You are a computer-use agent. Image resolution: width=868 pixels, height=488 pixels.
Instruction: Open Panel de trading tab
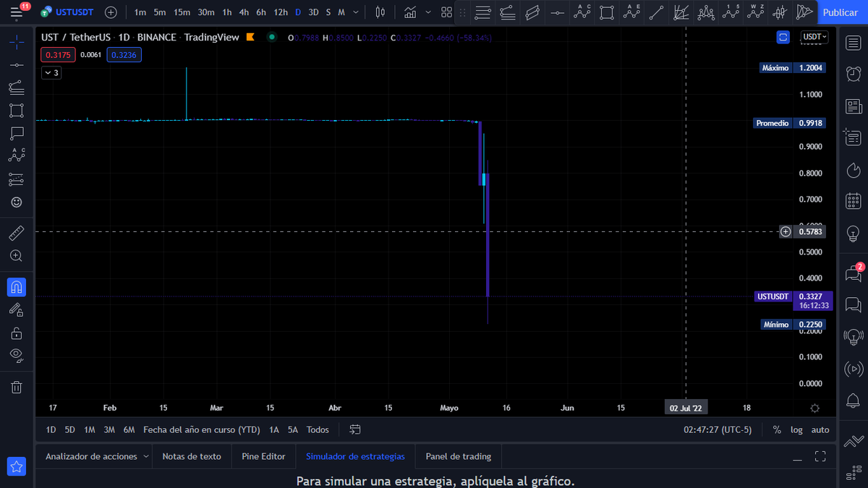point(458,456)
